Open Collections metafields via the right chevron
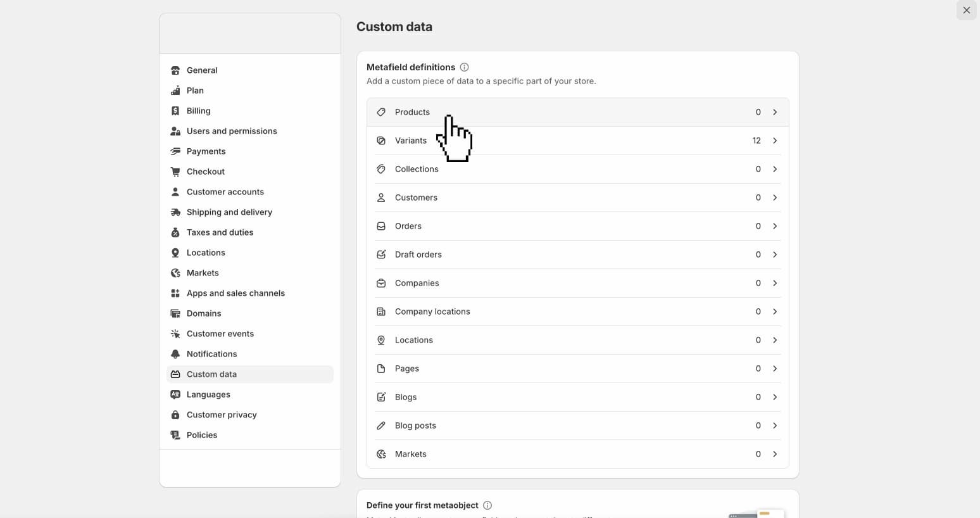 (x=775, y=169)
